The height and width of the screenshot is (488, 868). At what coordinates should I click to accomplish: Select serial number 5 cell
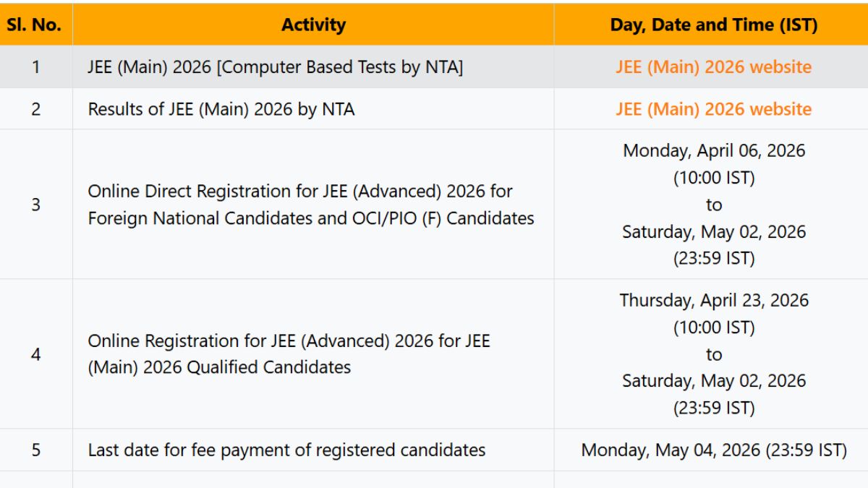[35, 450]
